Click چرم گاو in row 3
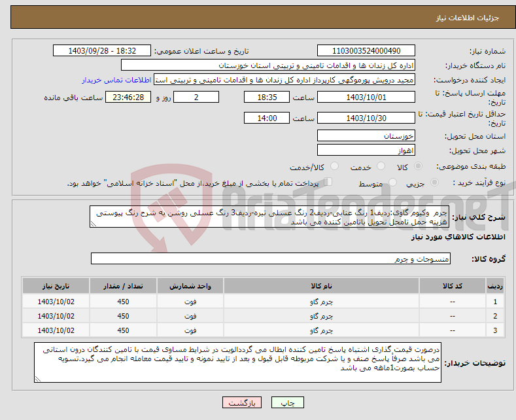The width and height of the screenshot is (516, 420). click(321, 330)
